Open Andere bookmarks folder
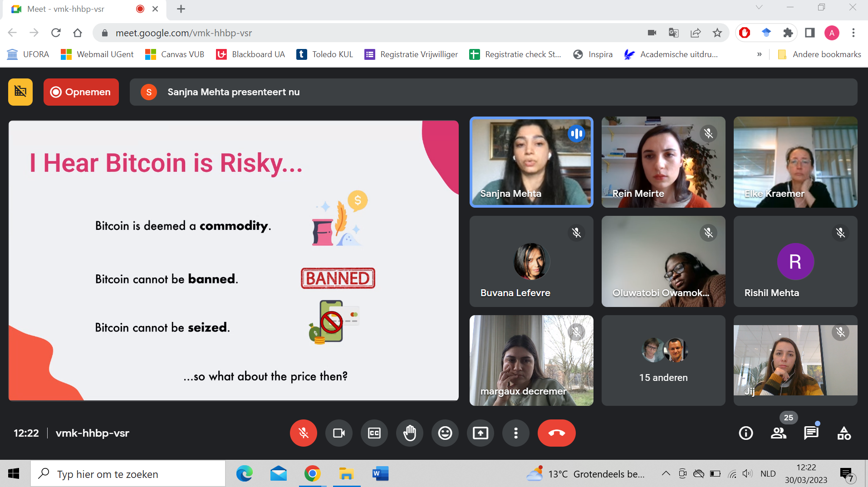868x487 pixels. pyautogui.click(x=819, y=54)
